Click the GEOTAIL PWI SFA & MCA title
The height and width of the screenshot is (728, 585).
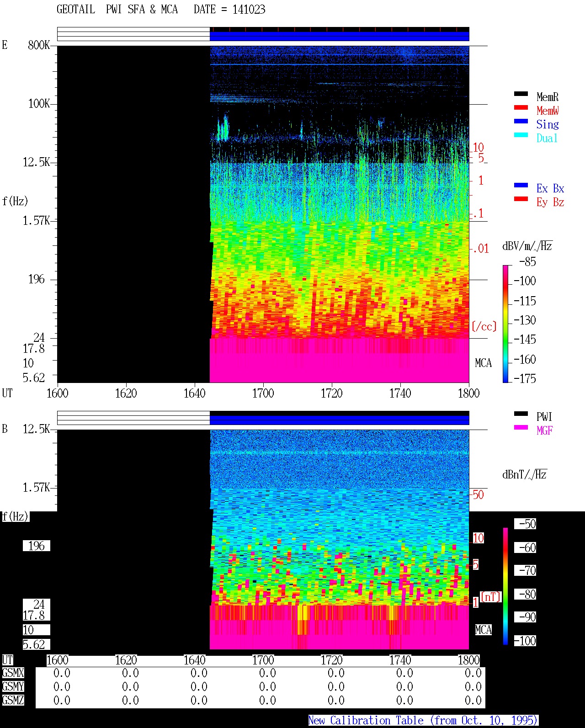[x=117, y=10]
